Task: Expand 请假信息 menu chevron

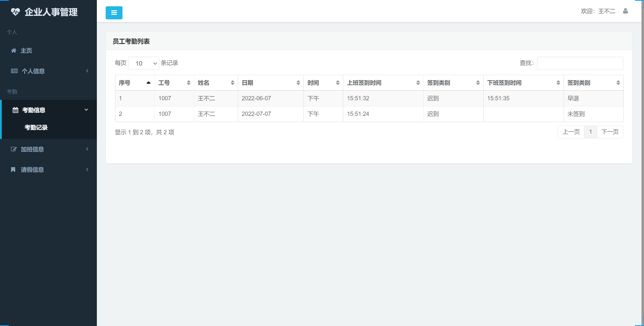Action: (x=87, y=170)
